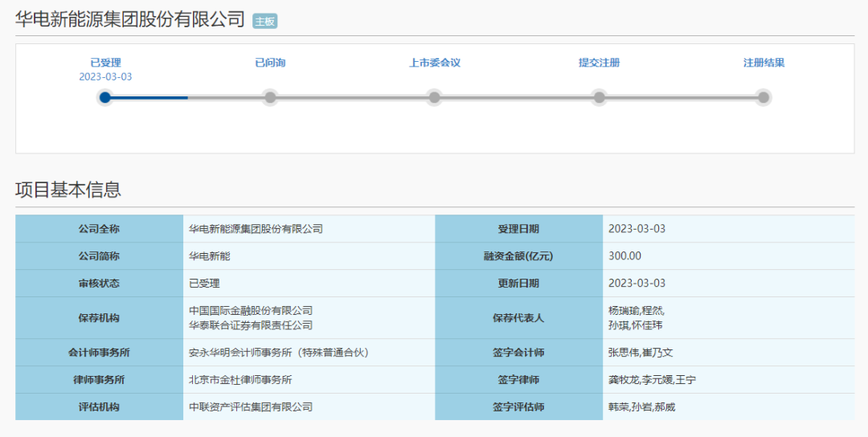This screenshot has width=868, height=437.
Task: Click the 已问询 timeline dot
Action: point(270,98)
